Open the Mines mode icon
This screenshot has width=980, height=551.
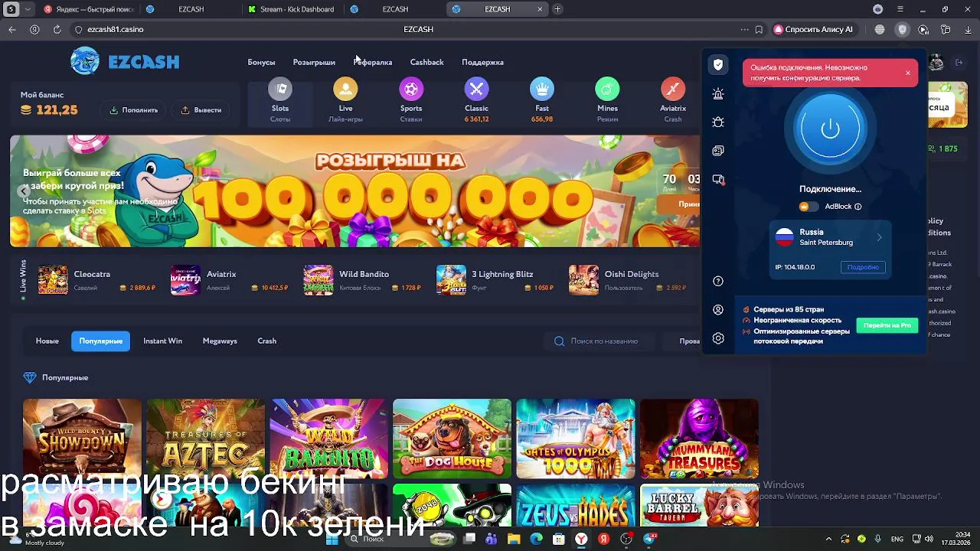[x=607, y=90]
